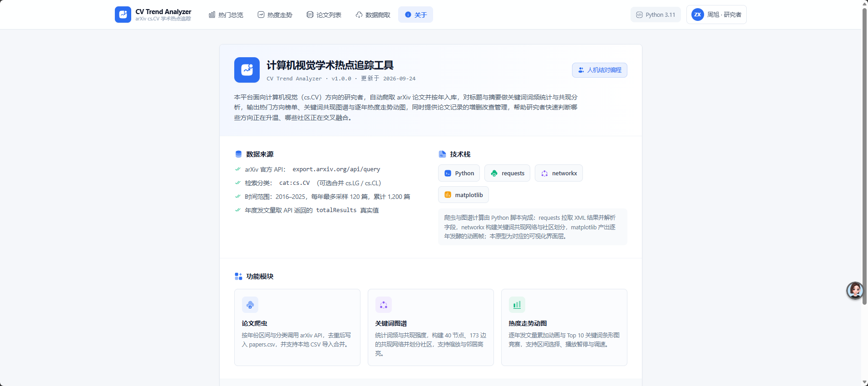Click the floating assistant avatar
This screenshot has width=868, height=386.
855,290
